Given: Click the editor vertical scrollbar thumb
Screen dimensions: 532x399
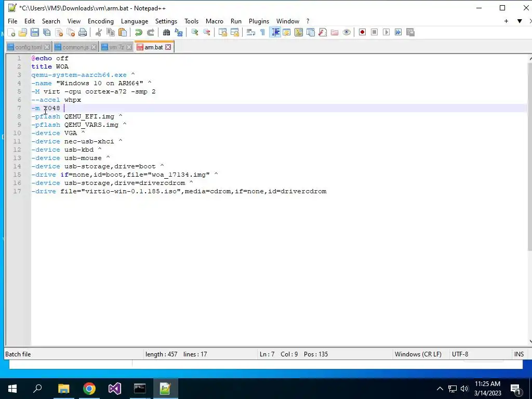Looking at the screenshot, I should tap(530, 156).
